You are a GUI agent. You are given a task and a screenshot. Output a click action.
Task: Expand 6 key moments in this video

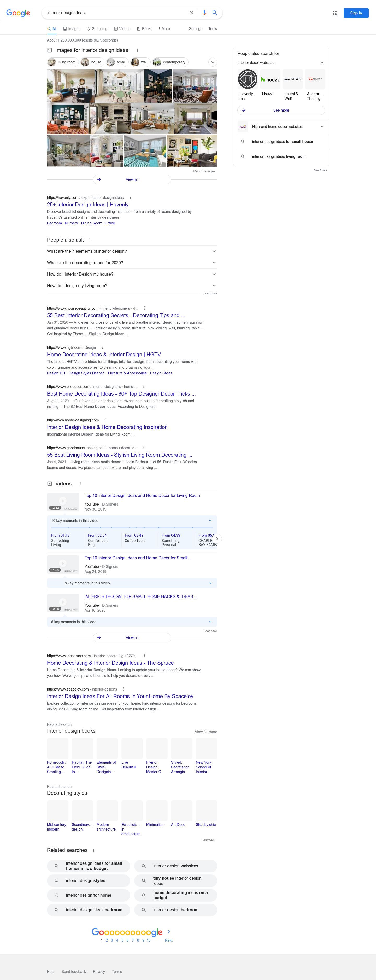click(x=132, y=622)
